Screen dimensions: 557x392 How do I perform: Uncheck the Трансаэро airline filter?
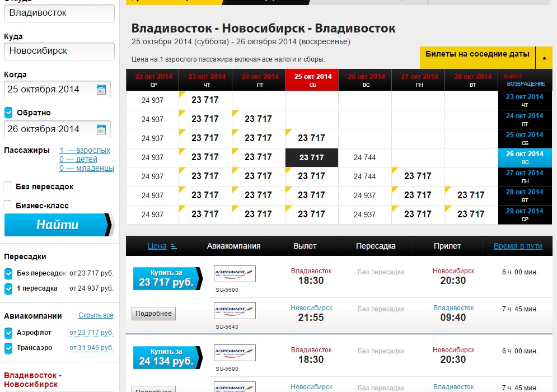[8, 348]
